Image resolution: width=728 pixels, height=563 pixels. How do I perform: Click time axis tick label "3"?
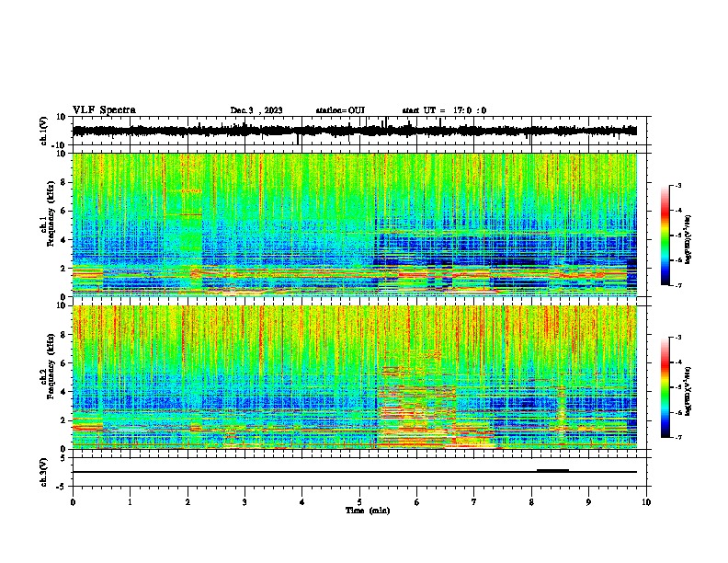pyautogui.click(x=245, y=502)
